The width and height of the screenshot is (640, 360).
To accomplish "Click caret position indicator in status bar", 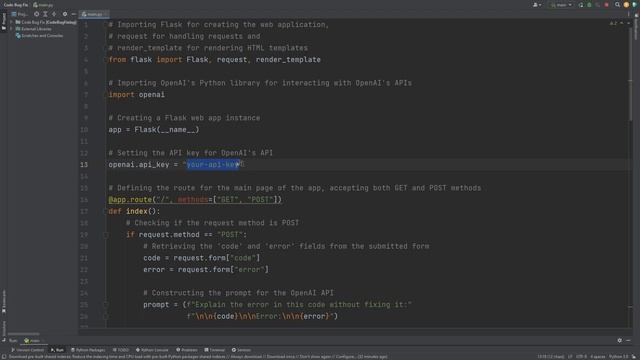I will [551, 357].
